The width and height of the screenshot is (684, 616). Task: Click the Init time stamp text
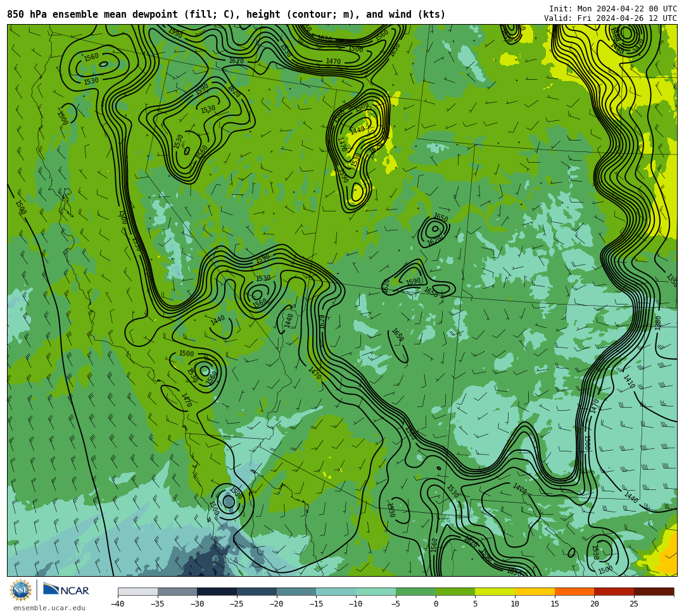(613, 9)
